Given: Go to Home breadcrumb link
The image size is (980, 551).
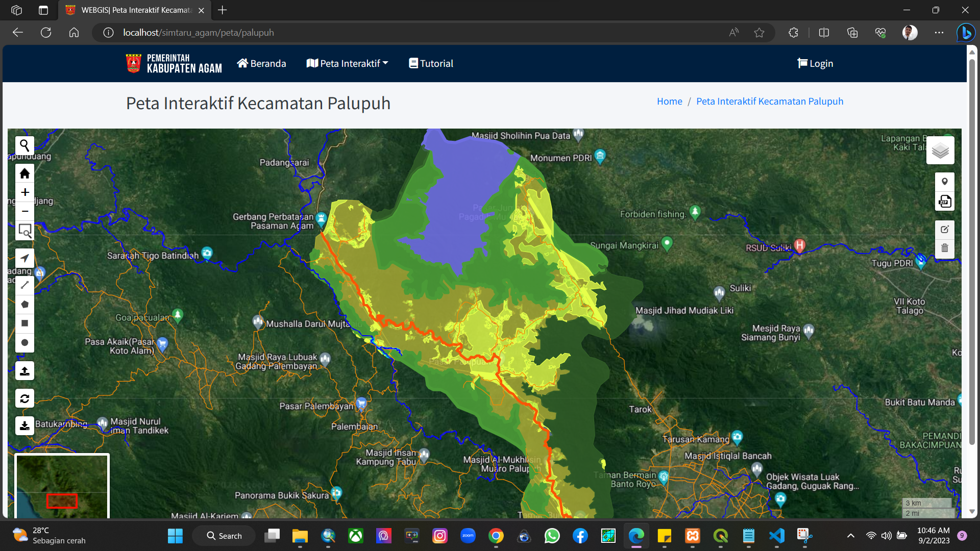Looking at the screenshot, I should 669,101.
